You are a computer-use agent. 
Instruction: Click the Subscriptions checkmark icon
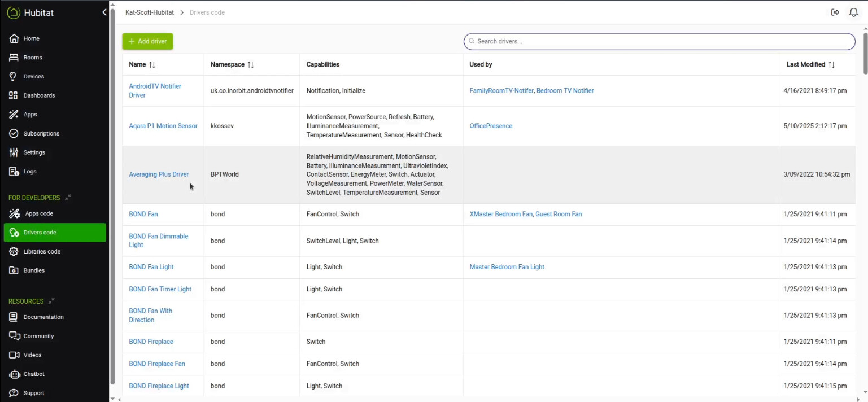click(x=14, y=133)
